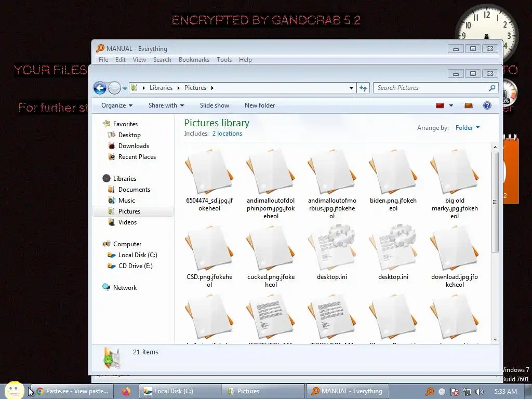Switch to MANUAL - Everything taskbar button

(348, 391)
